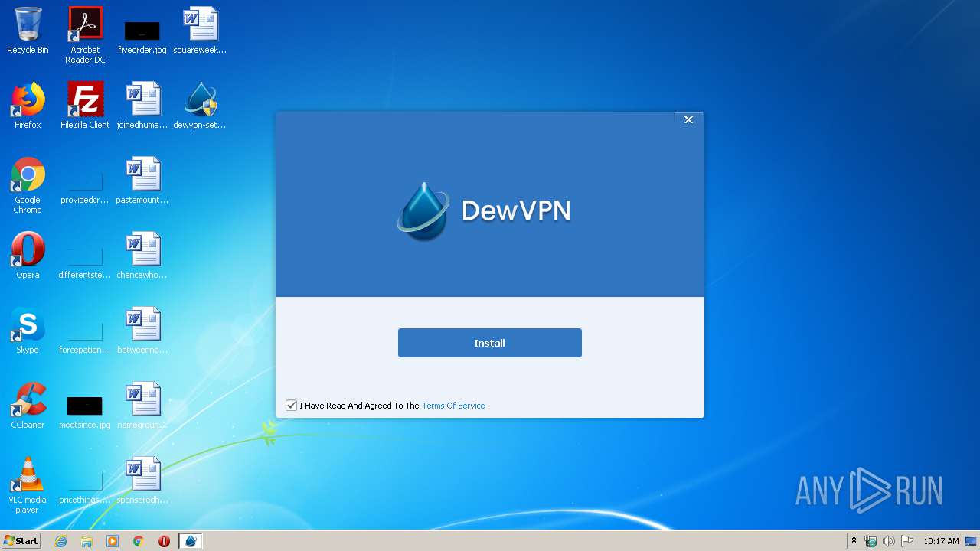The height and width of the screenshot is (551, 980).
Task: Select the squareweek Word document icon
Action: click(x=200, y=31)
